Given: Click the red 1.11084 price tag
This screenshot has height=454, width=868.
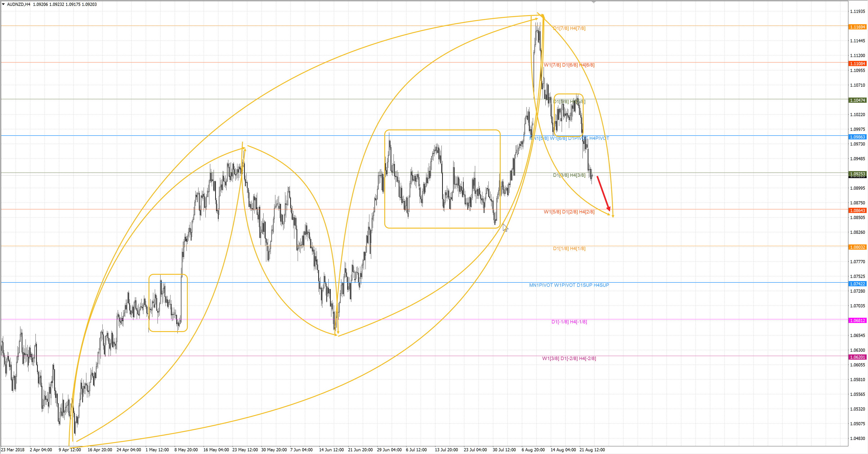Looking at the screenshot, I should tap(857, 64).
